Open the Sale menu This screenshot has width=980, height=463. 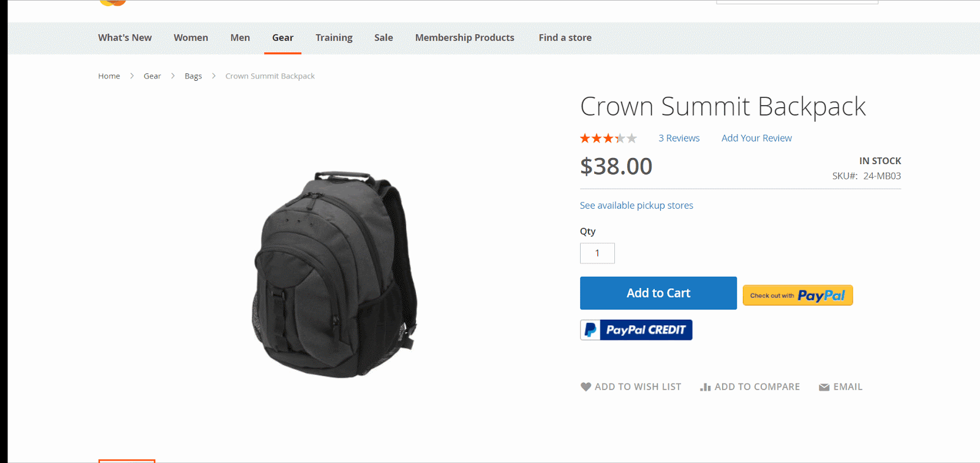tap(383, 38)
